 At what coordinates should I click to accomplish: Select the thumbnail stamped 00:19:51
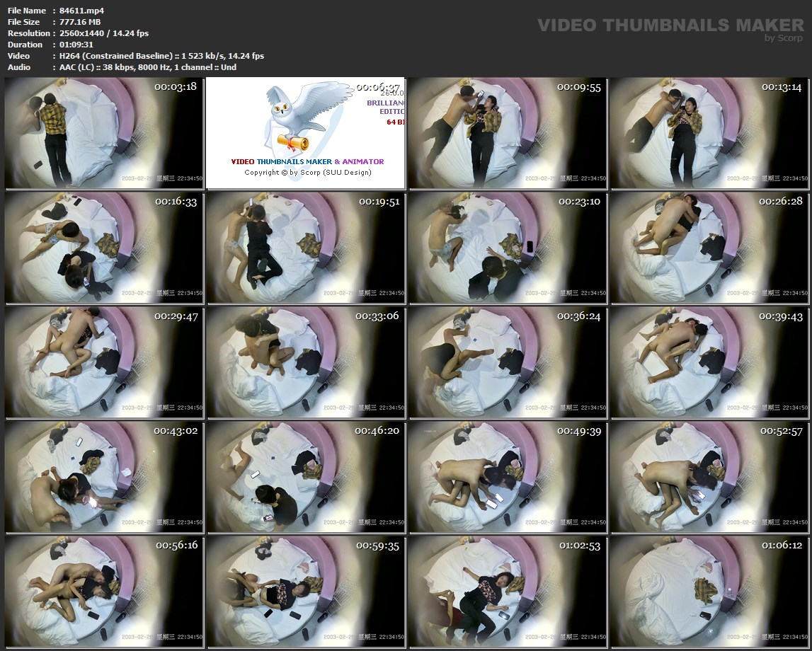(306, 248)
